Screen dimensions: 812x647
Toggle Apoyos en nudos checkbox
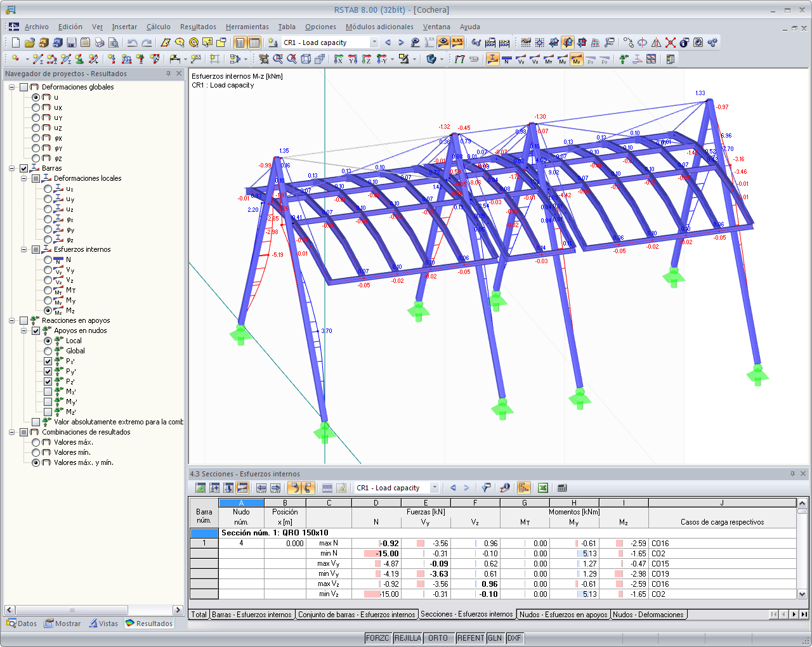(x=36, y=330)
